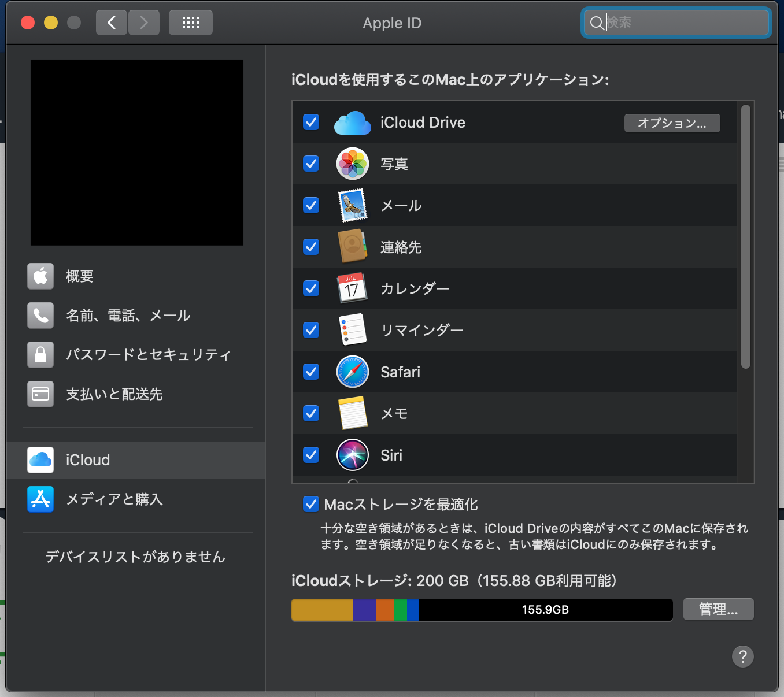Click inside the 検索 search field
This screenshot has width=784, height=697.
point(675,23)
